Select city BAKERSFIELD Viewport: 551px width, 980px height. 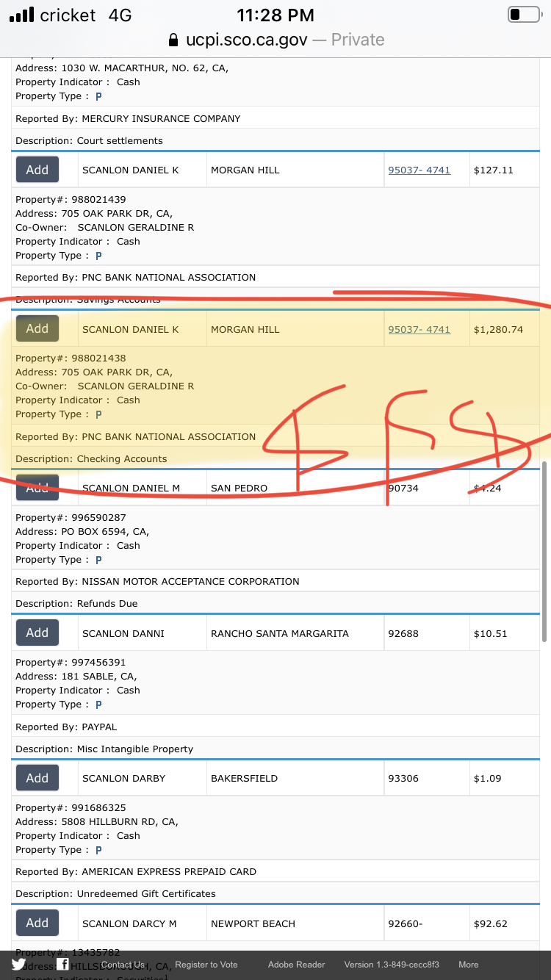tap(244, 778)
